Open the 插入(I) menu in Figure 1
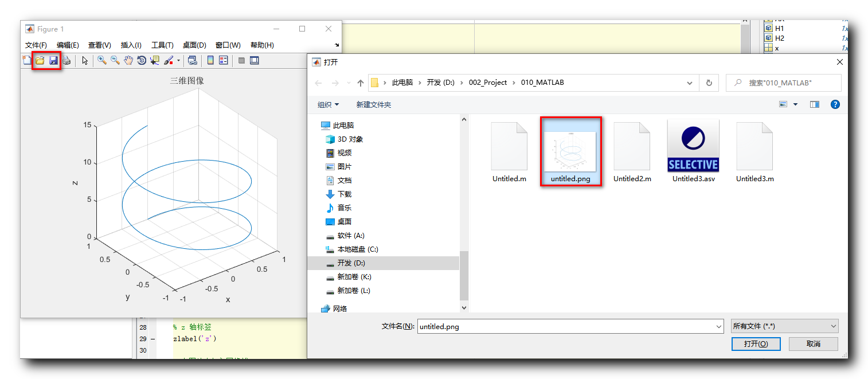868x379 pixels. tap(130, 45)
